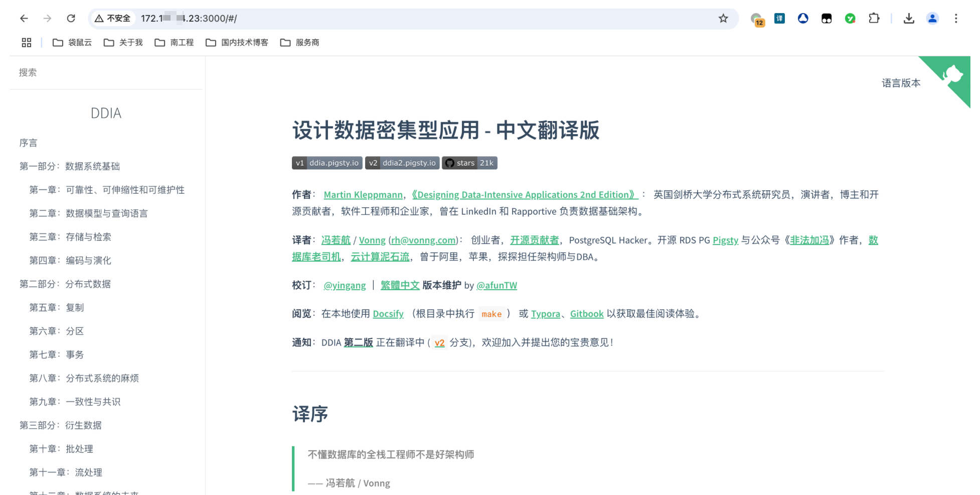Open the 服务商 bookmark folder
980x495 pixels.
pos(300,43)
